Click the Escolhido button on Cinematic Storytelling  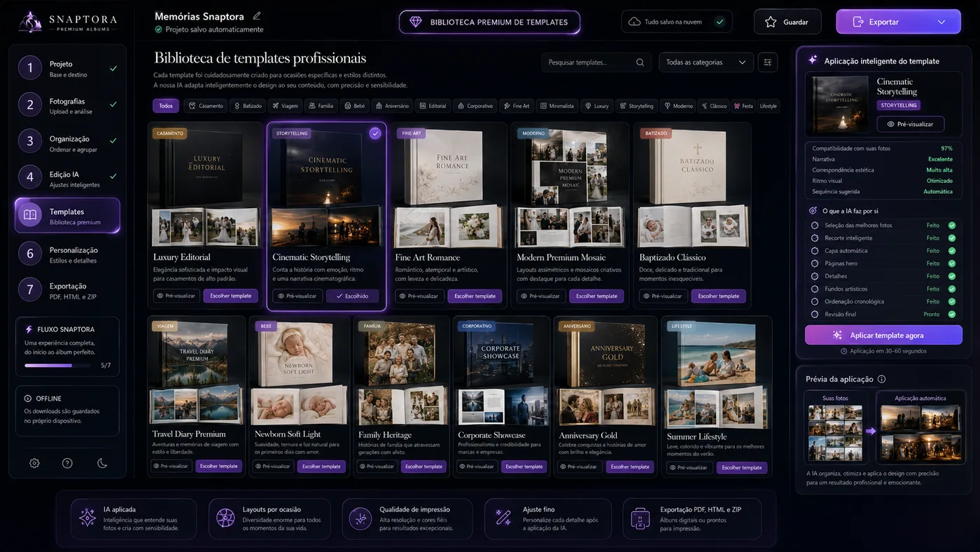[352, 296]
